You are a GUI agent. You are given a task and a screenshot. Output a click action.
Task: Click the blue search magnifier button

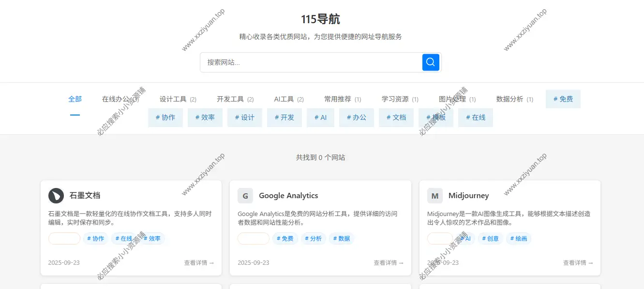pos(431,62)
